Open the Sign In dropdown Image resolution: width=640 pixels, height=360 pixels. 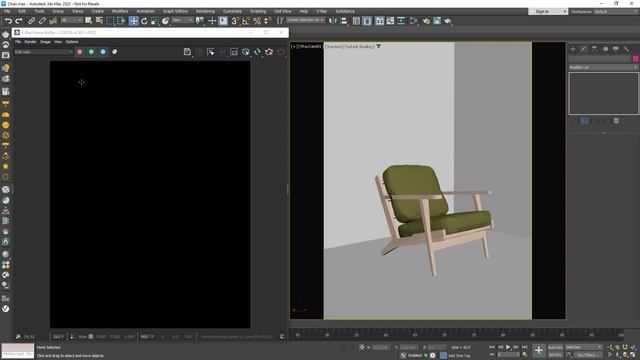click(548, 11)
